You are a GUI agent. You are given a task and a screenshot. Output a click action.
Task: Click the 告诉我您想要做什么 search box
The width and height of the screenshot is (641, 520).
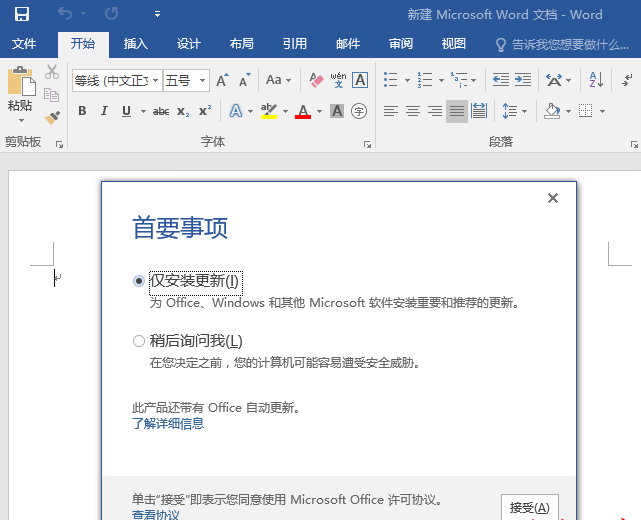coord(563,44)
